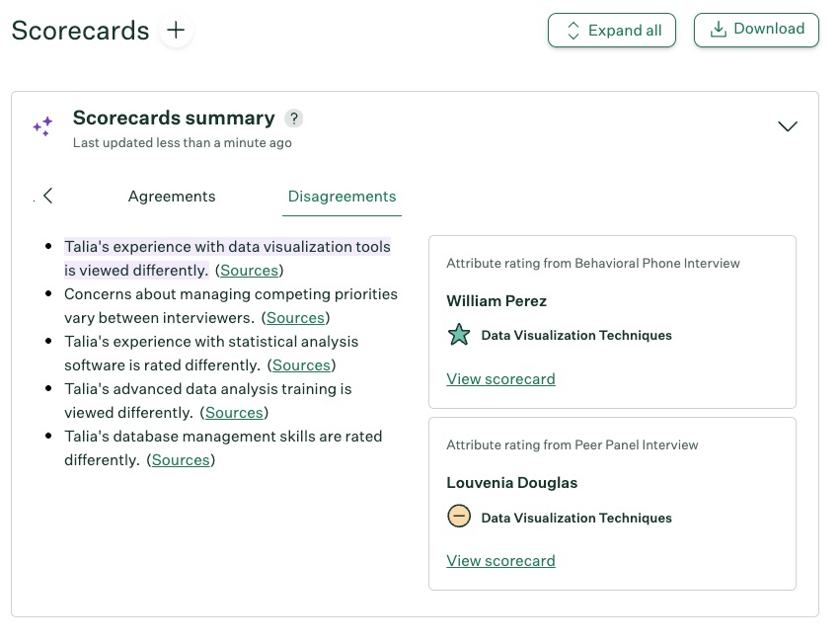
Task: Click the sparkle AI summary icon
Action: pyautogui.click(x=42, y=127)
